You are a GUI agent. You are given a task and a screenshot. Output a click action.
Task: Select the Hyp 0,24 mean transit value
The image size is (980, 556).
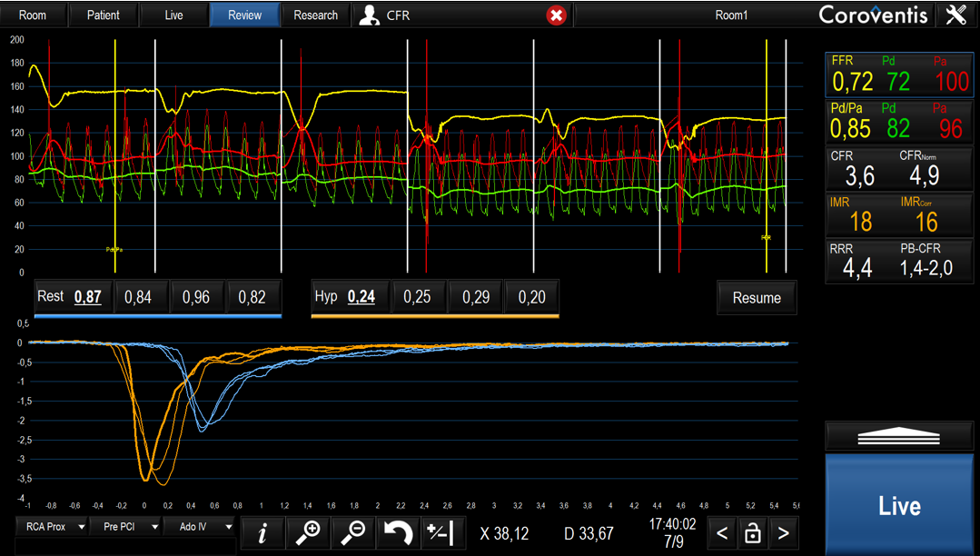click(361, 297)
